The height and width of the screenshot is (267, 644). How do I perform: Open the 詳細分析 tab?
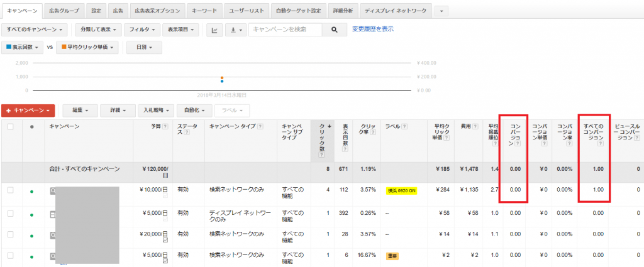(x=343, y=11)
